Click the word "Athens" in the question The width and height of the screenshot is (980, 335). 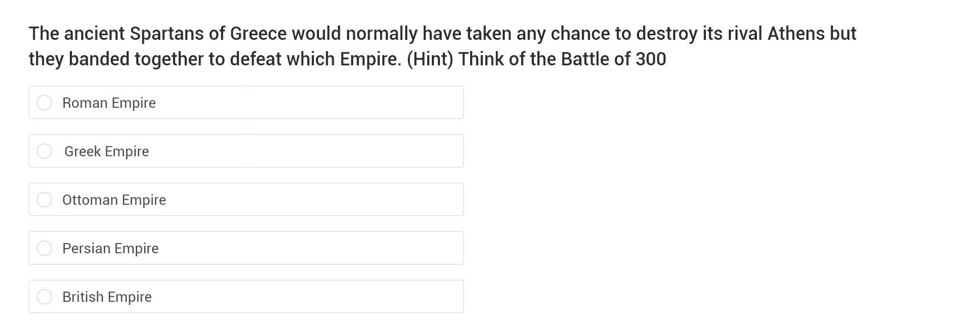[x=796, y=34]
